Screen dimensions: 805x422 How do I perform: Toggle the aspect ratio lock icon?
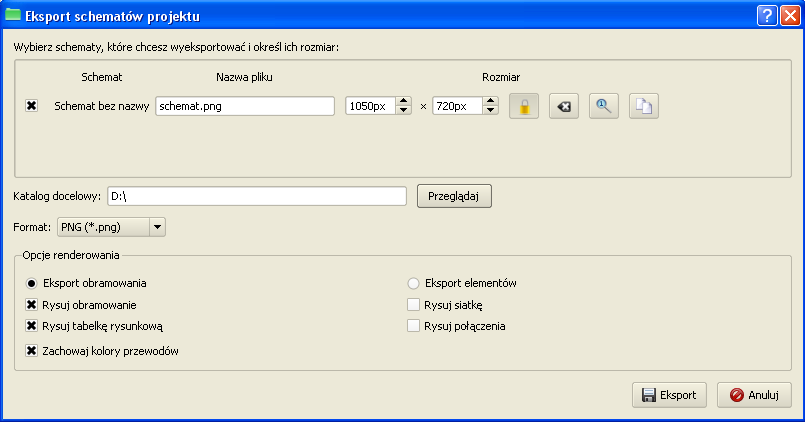524,106
